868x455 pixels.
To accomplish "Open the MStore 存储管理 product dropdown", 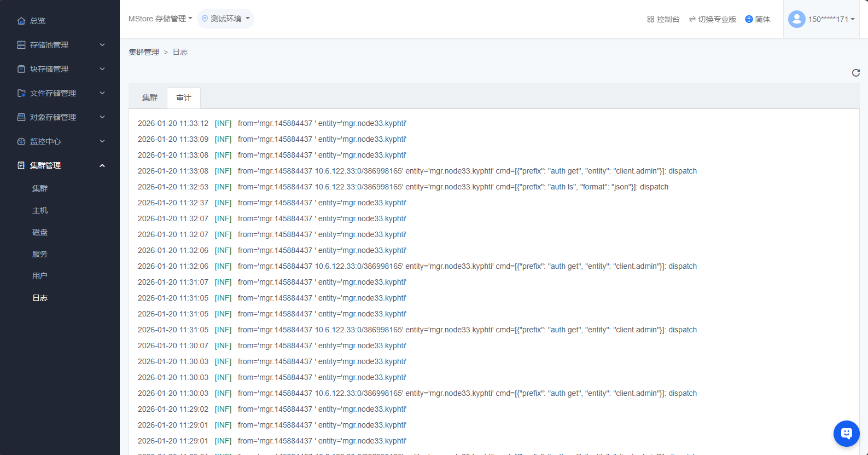I will (160, 19).
